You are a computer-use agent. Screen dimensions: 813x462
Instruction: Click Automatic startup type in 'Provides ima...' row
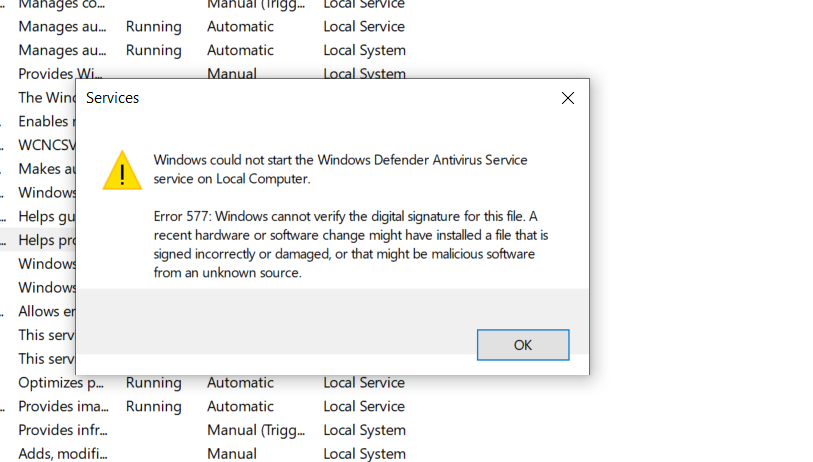tap(240, 407)
